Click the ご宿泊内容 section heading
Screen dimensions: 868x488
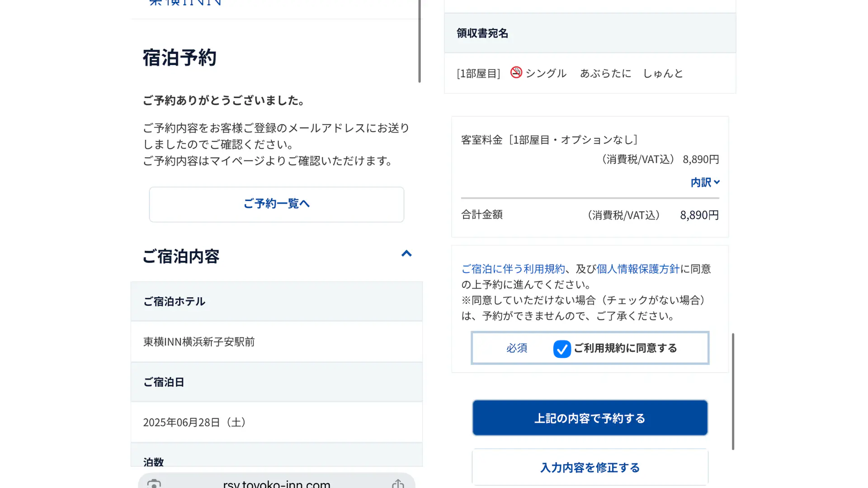click(x=181, y=257)
